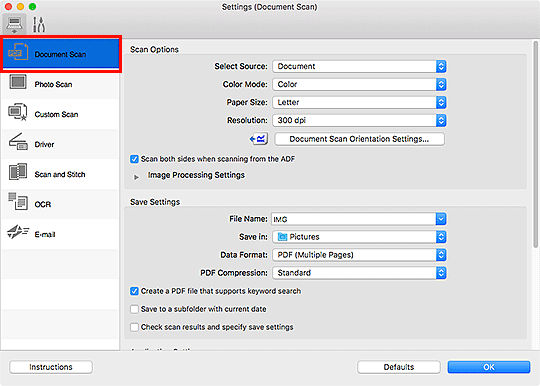
Task: Open Custom Scan settings
Action: [61, 114]
